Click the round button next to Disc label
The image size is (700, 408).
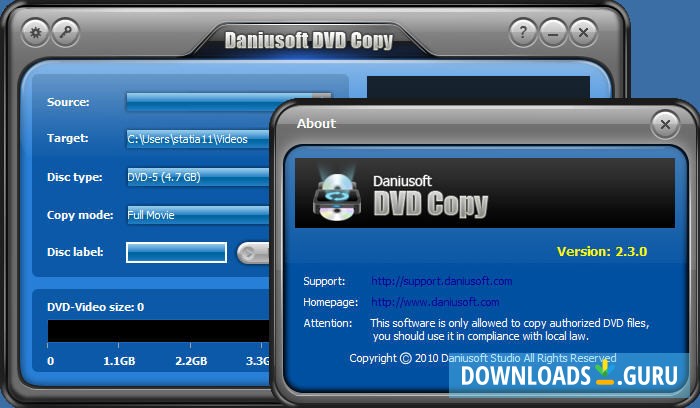(x=253, y=253)
